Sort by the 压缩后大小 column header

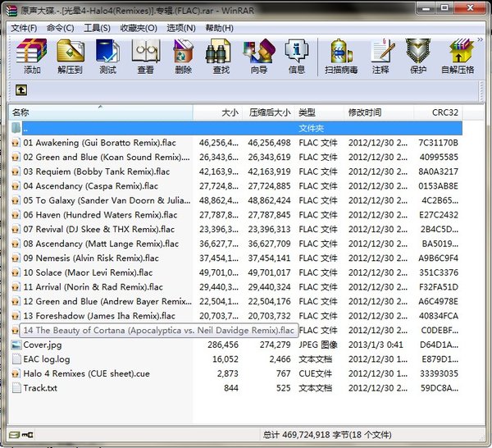[x=269, y=112]
